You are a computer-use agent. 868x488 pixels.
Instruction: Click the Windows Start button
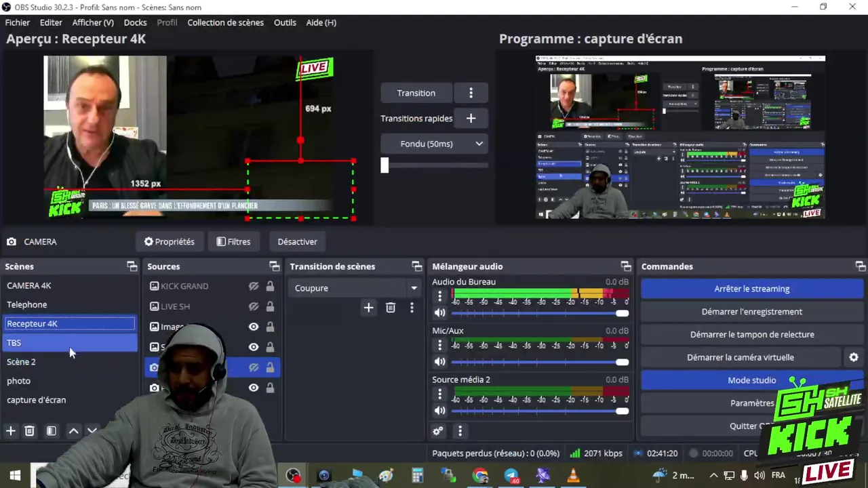coord(15,475)
